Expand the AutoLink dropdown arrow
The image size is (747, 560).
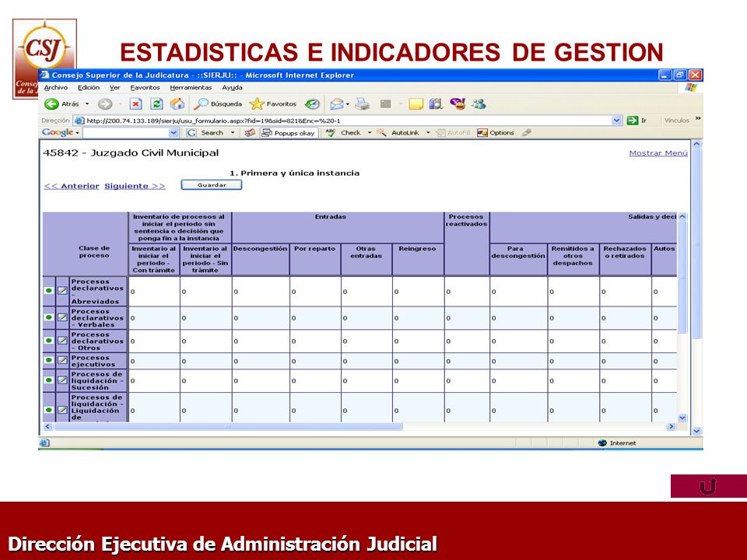[x=428, y=133]
